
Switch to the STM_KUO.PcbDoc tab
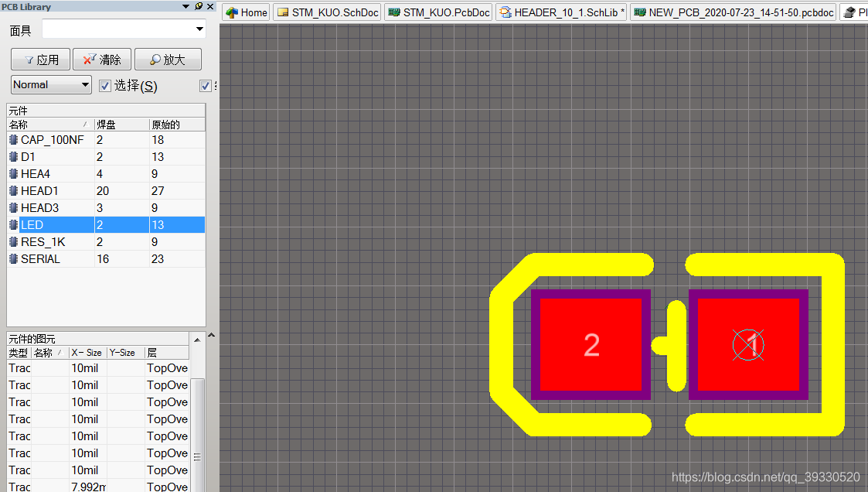tap(438, 12)
